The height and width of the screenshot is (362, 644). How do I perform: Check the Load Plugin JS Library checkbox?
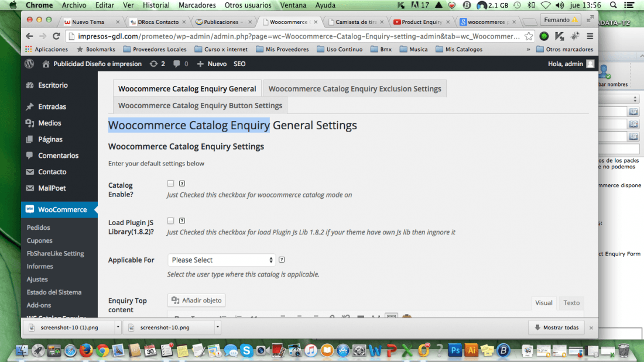(170, 221)
